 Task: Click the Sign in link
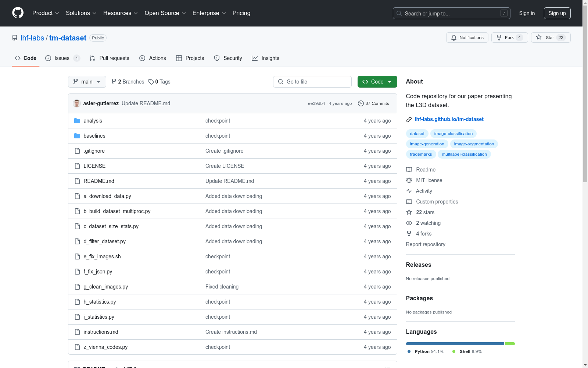click(x=527, y=13)
